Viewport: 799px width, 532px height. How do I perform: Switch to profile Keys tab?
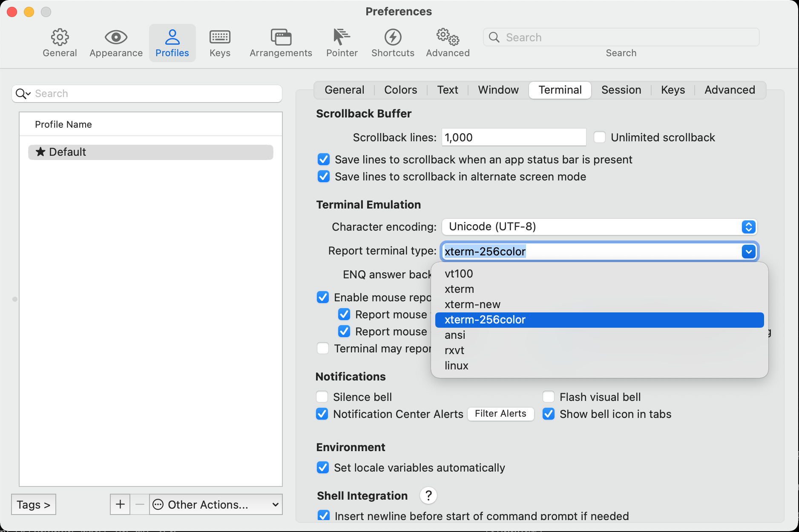click(x=673, y=90)
